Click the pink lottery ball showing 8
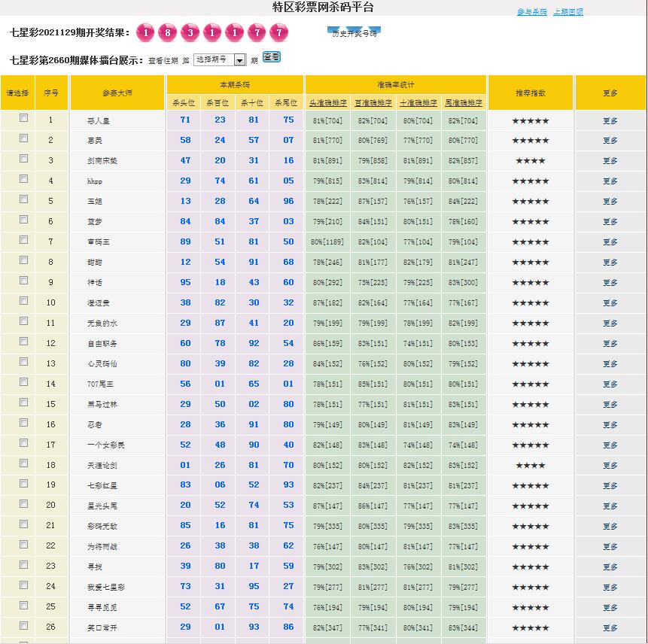Image resolution: width=648 pixels, height=644 pixels. [168, 33]
